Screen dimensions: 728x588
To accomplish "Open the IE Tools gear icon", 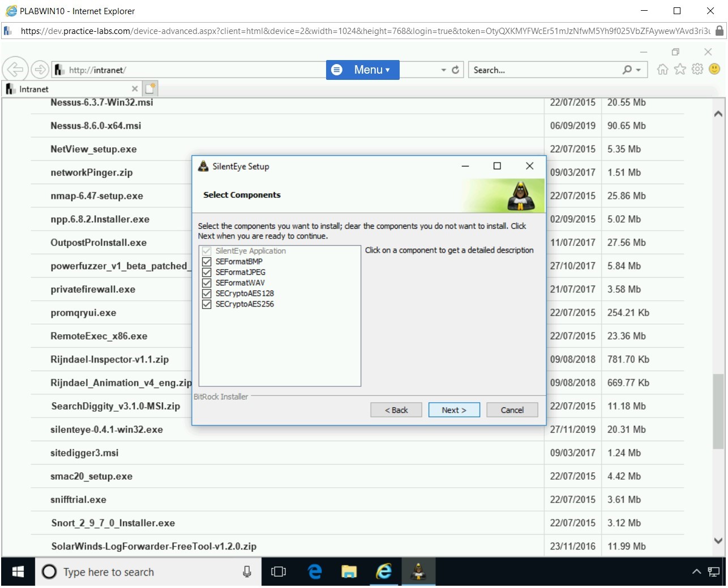I will point(697,69).
